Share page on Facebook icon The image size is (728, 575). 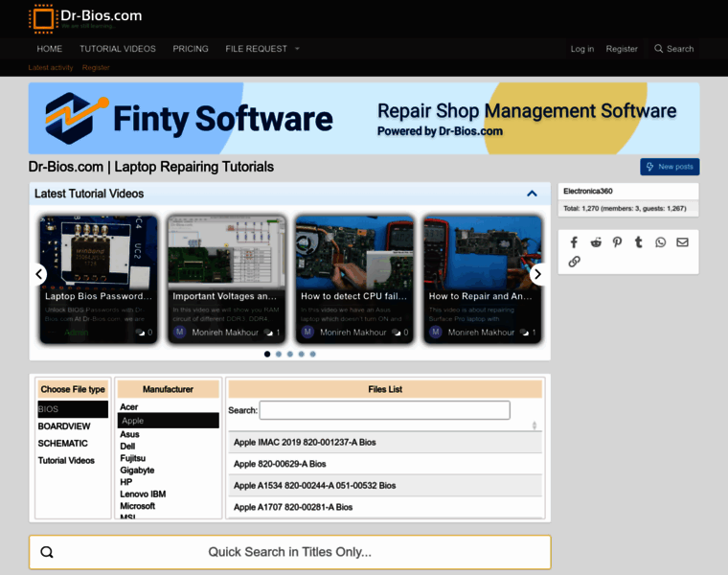[574, 242]
